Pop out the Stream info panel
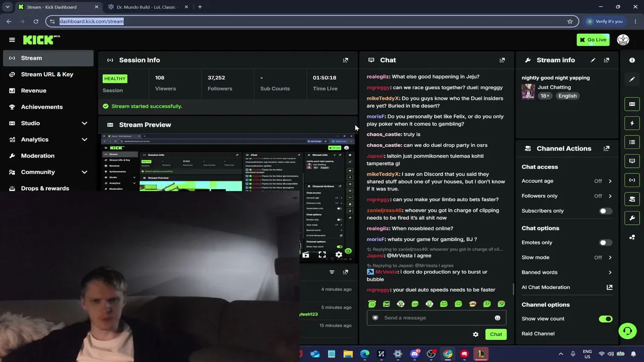Image resolution: width=644 pixels, height=362 pixels. coord(606,60)
